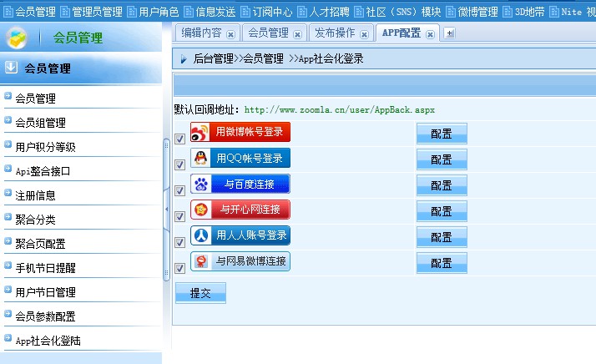Collapse the 会员管理 sidebar section
Viewport: 596px width, 364px height.
pyautogui.click(x=12, y=68)
